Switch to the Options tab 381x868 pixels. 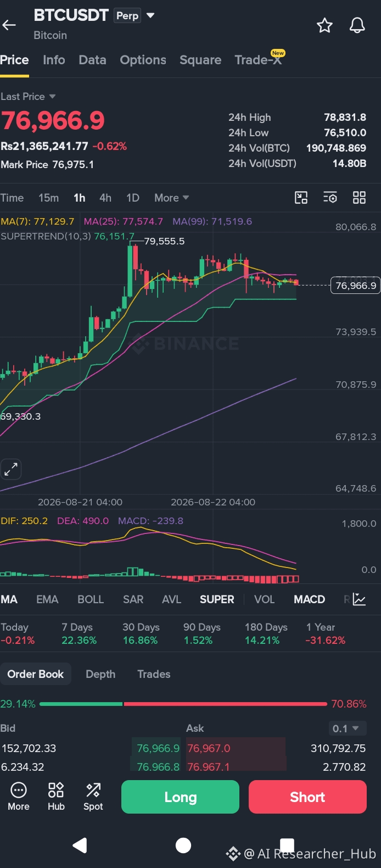tap(143, 60)
